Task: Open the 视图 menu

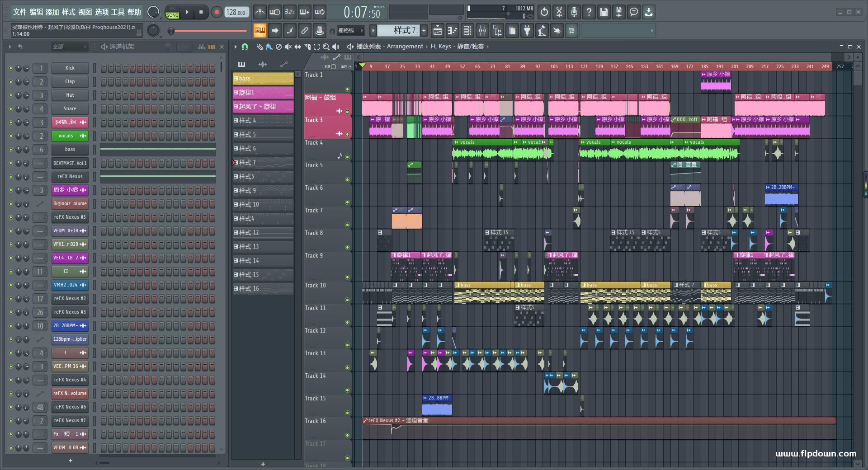Action: (x=85, y=12)
